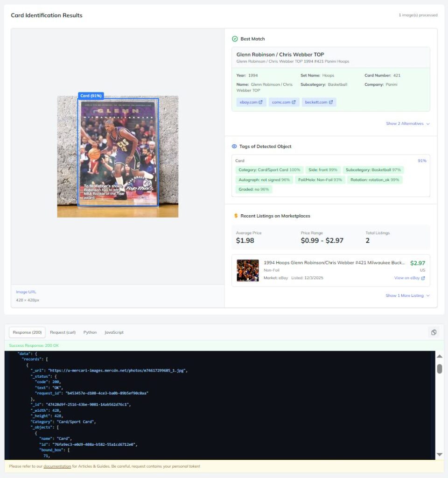The width and height of the screenshot is (448, 478).
Task: Switch to the Request (curl) tab
Action: (x=63, y=332)
